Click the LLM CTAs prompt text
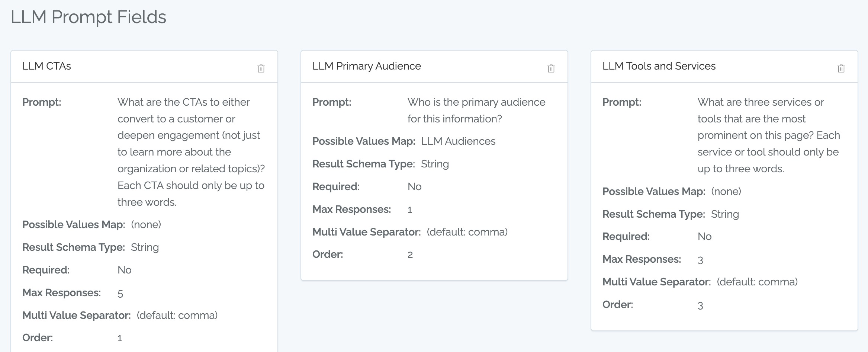This screenshot has width=868, height=352. (x=191, y=152)
